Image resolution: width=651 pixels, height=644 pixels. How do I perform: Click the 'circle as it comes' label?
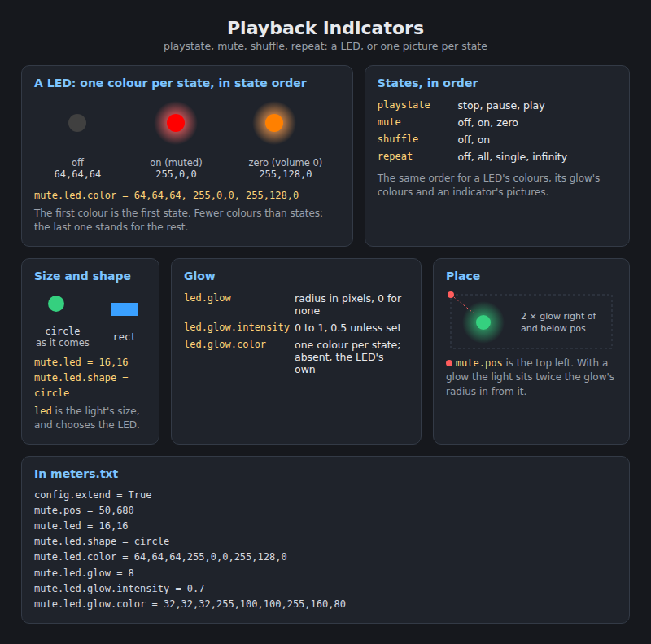[63, 336]
